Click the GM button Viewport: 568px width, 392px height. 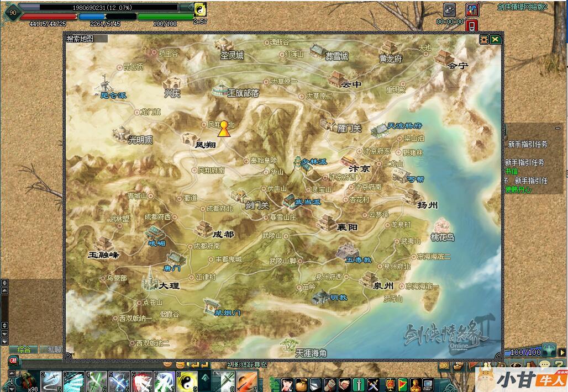tap(13, 361)
